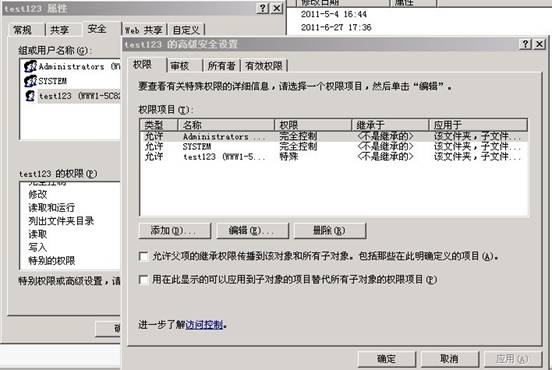Click the 删除 button

pyautogui.click(x=330, y=231)
